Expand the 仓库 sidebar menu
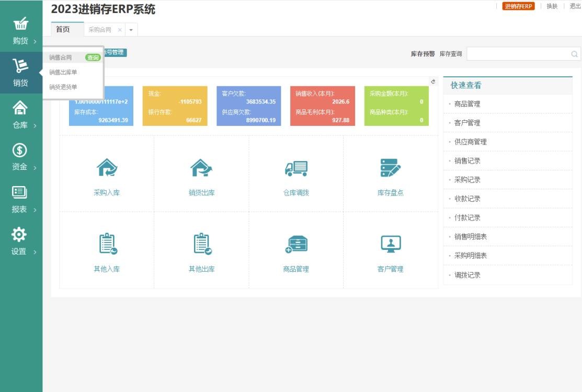582x392 pixels. (21, 116)
